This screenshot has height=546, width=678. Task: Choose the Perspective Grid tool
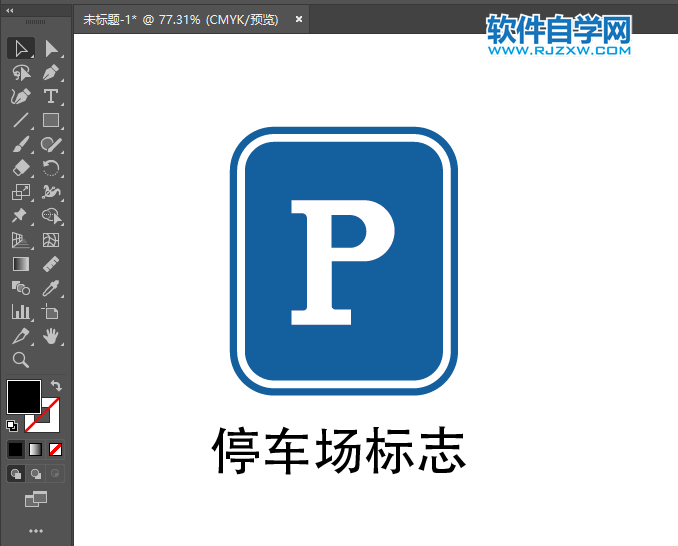21,240
